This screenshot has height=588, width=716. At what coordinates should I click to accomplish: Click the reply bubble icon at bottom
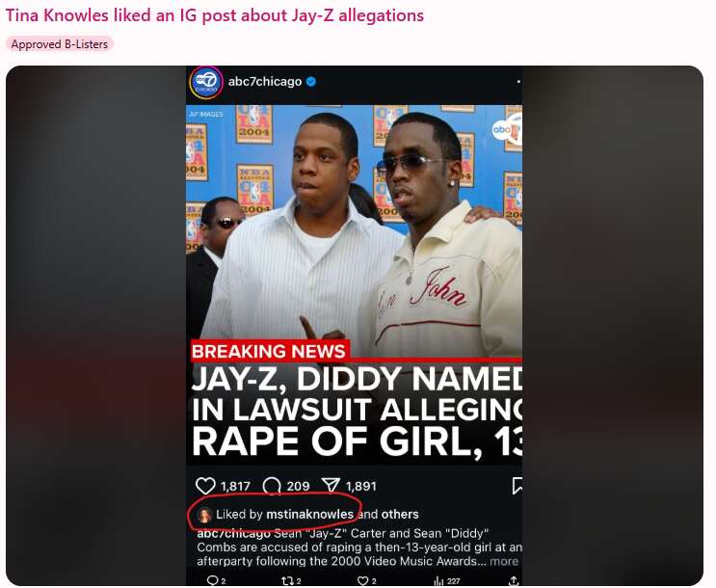(212, 580)
